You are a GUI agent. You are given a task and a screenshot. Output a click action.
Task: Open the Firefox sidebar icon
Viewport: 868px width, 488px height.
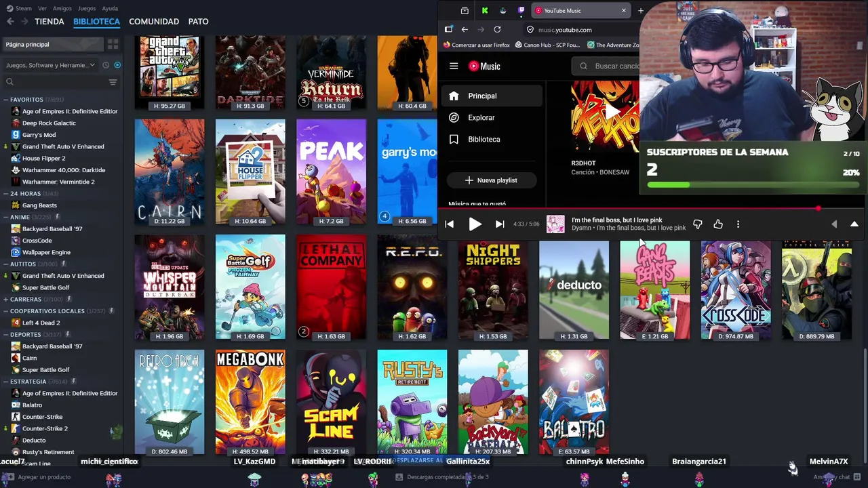coord(448,29)
